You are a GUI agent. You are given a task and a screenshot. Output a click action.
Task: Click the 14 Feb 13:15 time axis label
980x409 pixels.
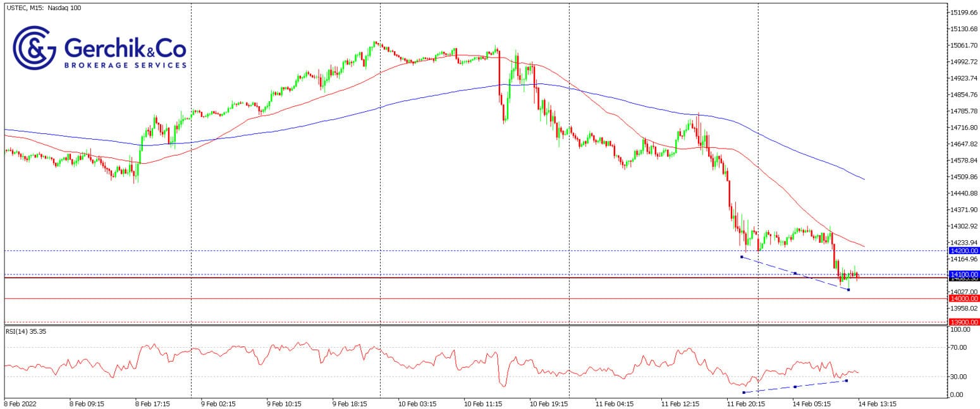(875, 402)
